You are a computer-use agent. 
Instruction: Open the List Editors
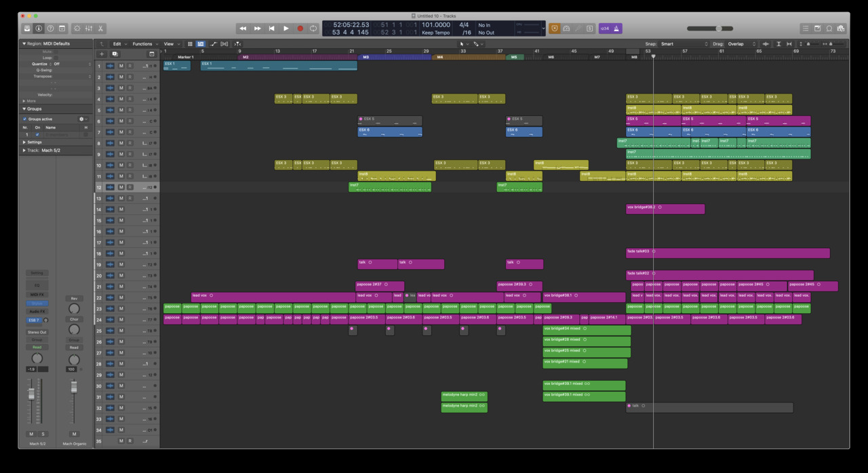pos(806,28)
